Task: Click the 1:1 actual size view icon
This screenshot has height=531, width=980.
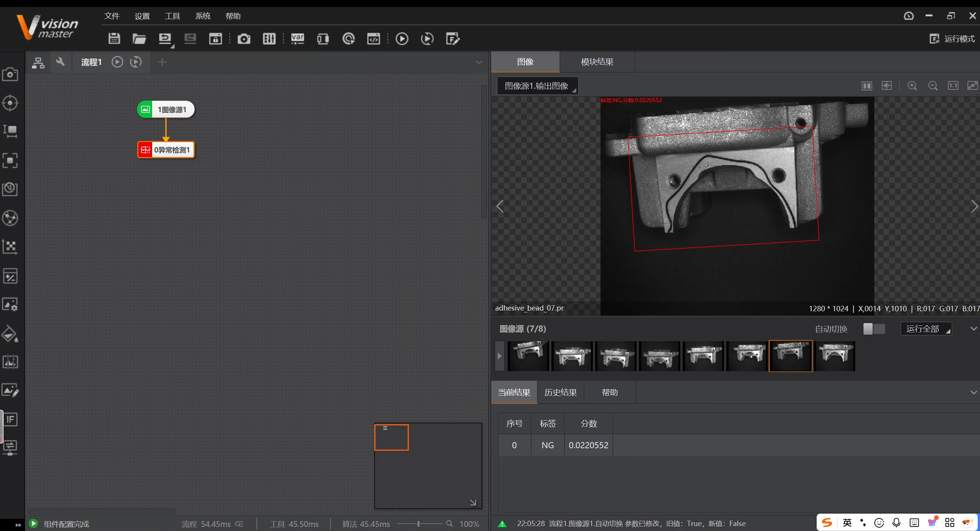Action: (x=952, y=86)
